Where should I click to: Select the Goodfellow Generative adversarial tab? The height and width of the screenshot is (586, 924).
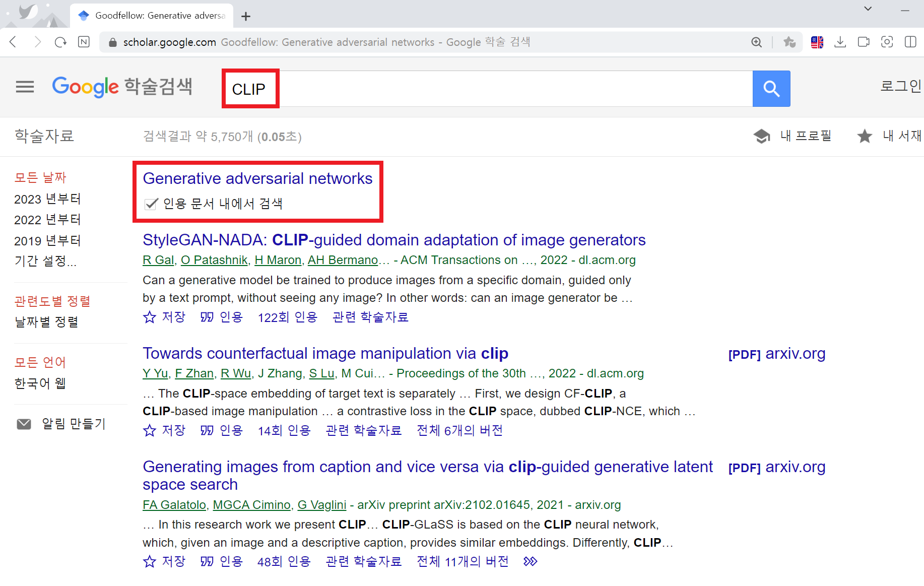(x=152, y=16)
